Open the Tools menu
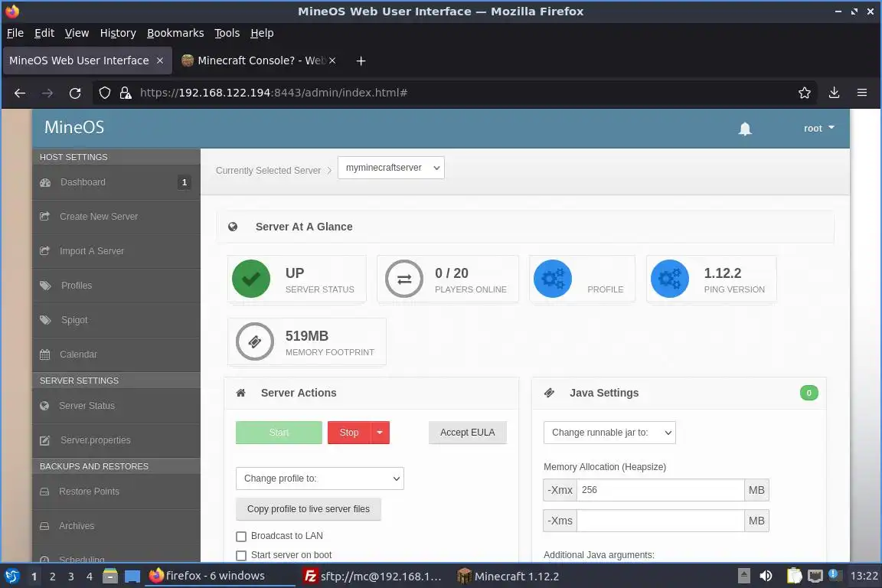882x588 pixels. click(x=227, y=33)
